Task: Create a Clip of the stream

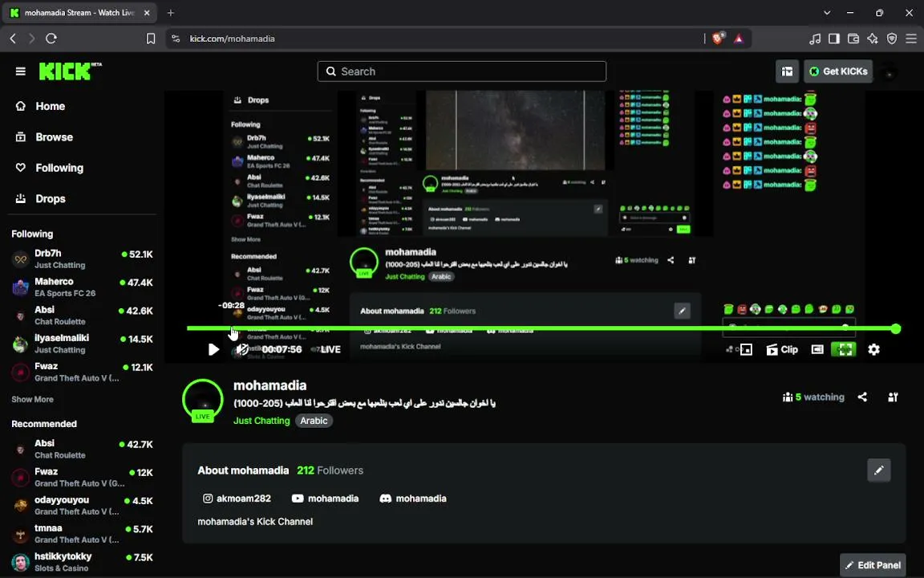Action: [x=782, y=350]
